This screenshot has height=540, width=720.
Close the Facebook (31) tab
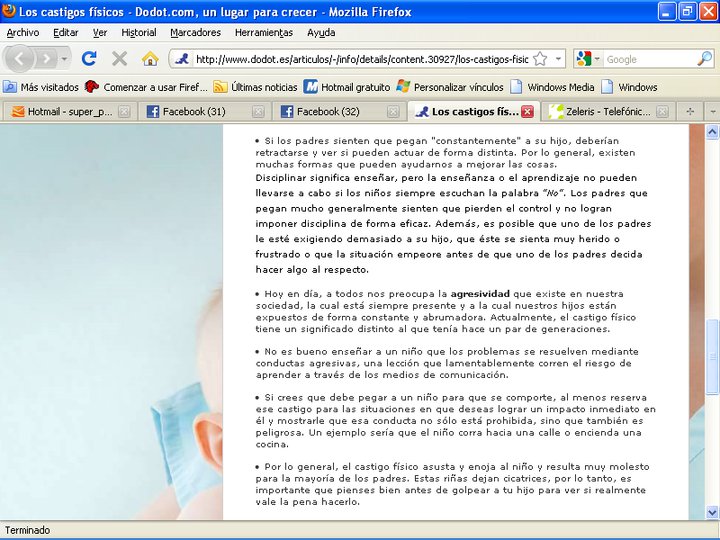click(x=259, y=112)
